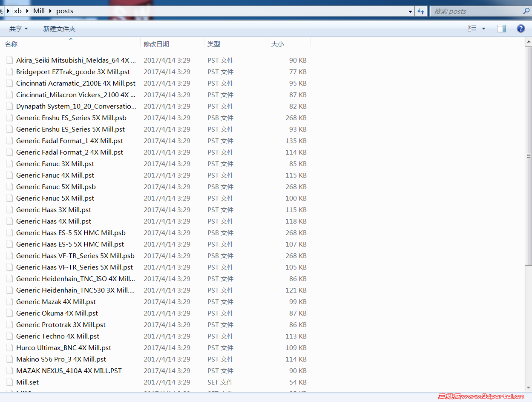Expand the arrow after the xb breadcrumb
This screenshot has width=532, height=402.
tap(27, 11)
